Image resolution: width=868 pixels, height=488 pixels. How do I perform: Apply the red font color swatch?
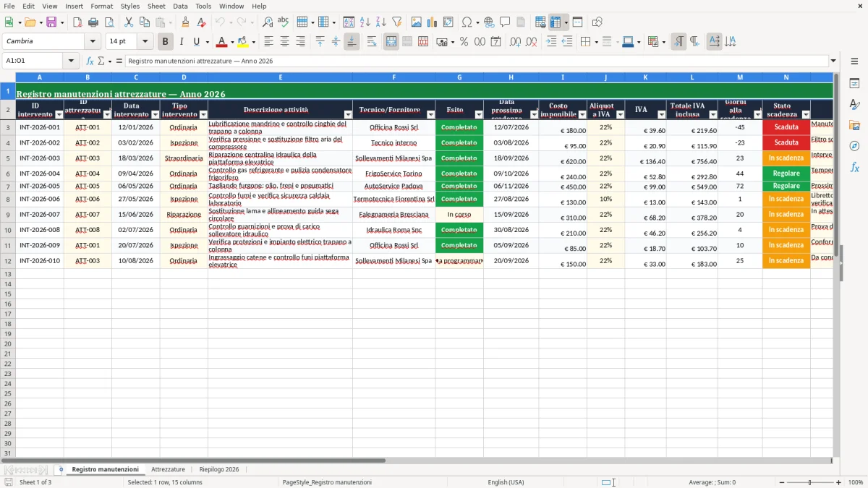click(222, 42)
